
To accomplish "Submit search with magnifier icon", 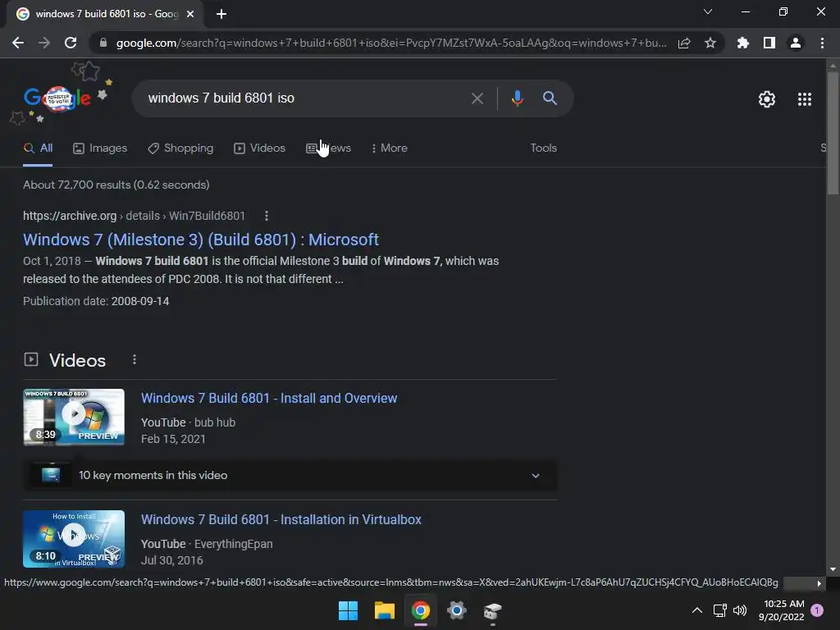I will [550, 98].
